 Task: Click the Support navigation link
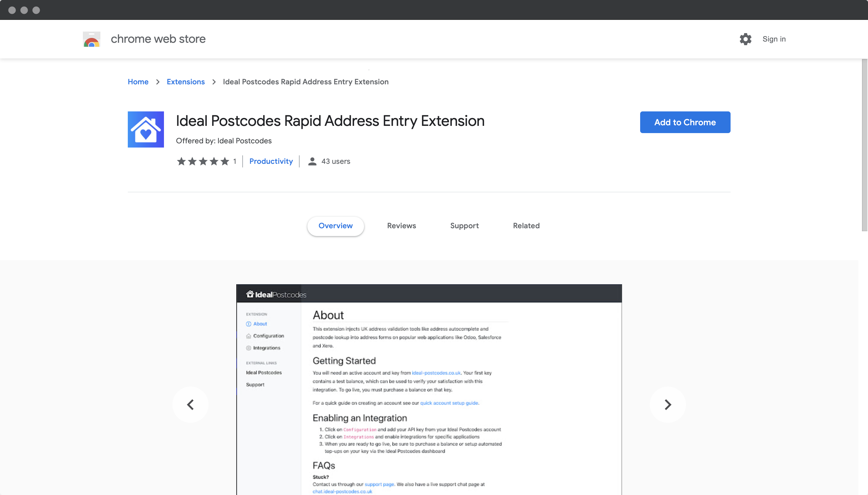point(464,226)
